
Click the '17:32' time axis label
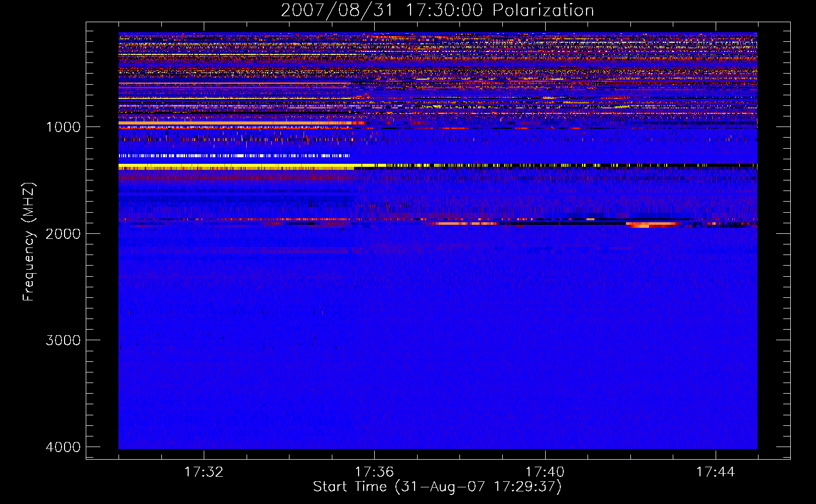click(x=204, y=472)
